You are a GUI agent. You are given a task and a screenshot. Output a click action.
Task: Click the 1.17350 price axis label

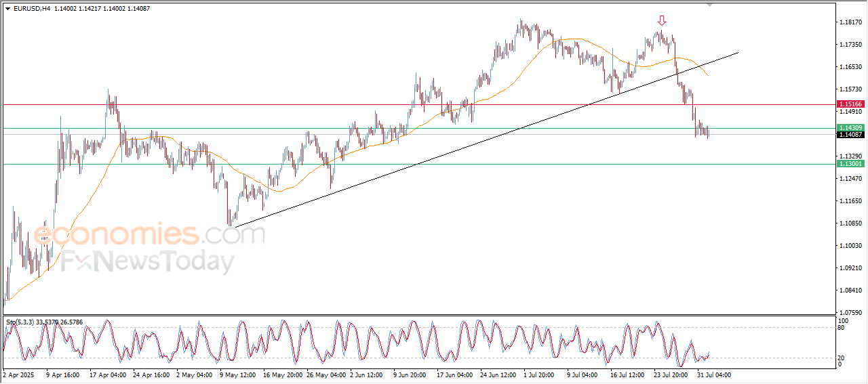(850, 45)
